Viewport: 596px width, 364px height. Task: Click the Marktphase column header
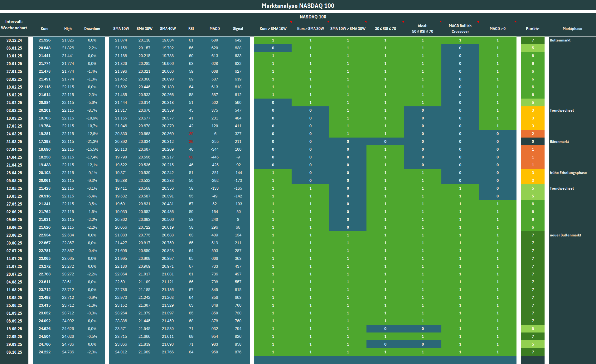pyautogui.click(x=572, y=29)
